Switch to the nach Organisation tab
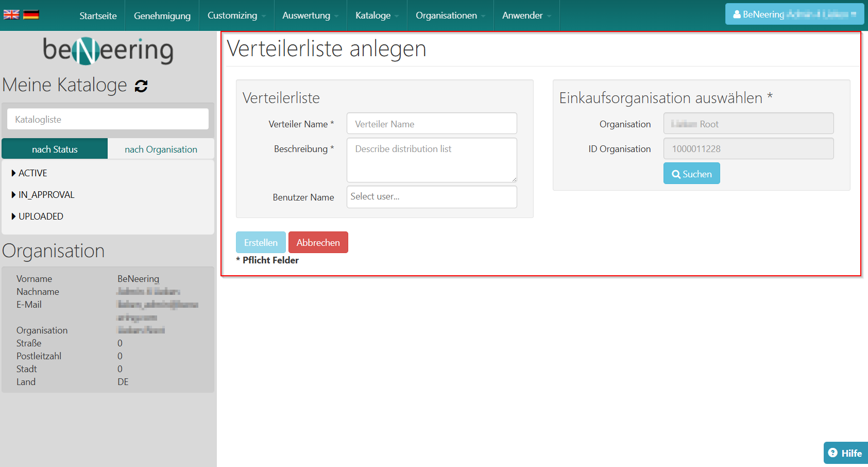The width and height of the screenshot is (868, 467). [x=161, y=149]
